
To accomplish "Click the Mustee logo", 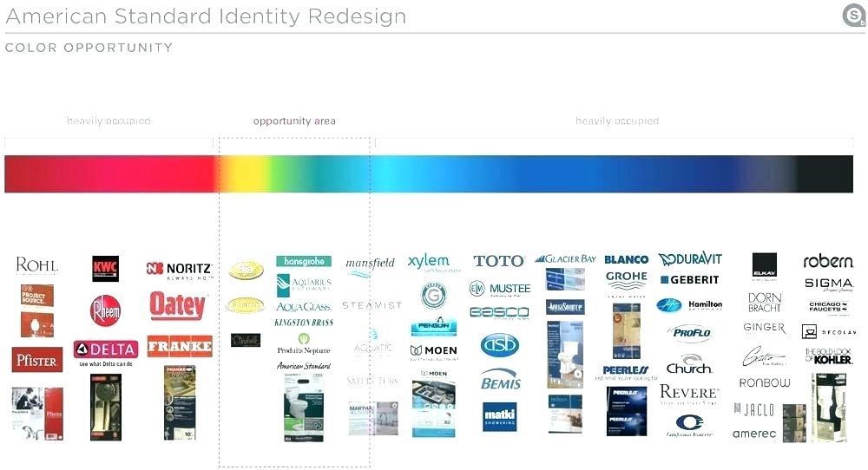I will point(500,289).
